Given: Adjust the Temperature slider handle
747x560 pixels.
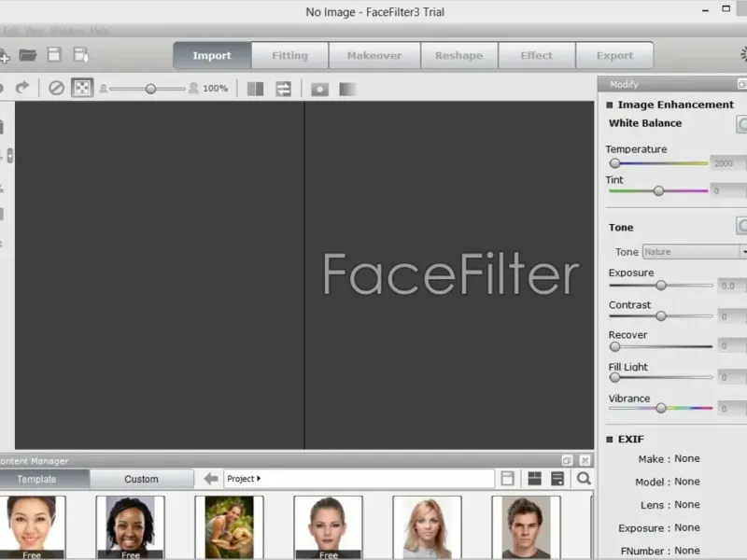Looking at the screenshot, I should (614, 163).
